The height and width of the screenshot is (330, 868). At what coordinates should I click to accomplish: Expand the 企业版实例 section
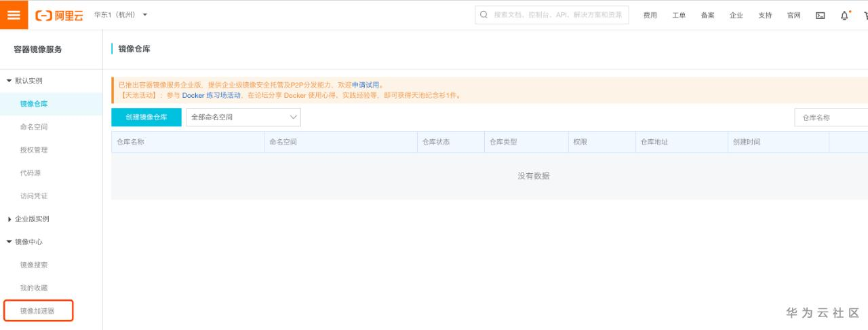pyautogui.click(x=28, y=219)
